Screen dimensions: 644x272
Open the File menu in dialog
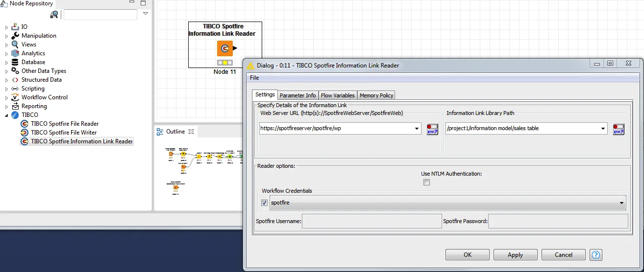click(254, 78)
